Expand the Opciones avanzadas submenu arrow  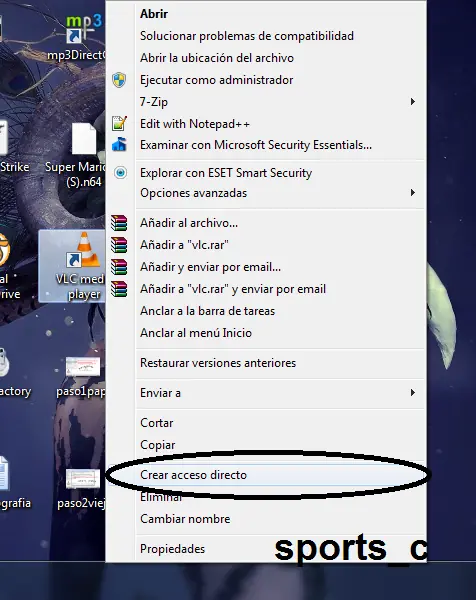tap(412, 192)
